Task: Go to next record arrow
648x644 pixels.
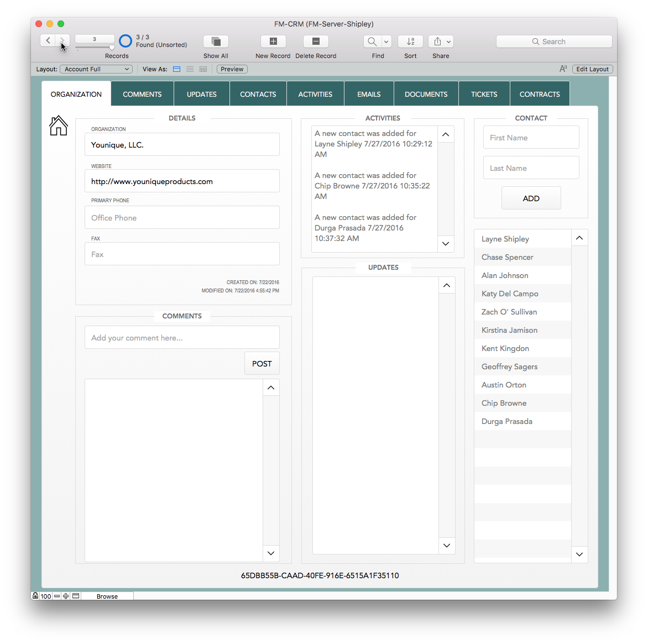Action: pyautogui.click(x=62, y=40)
